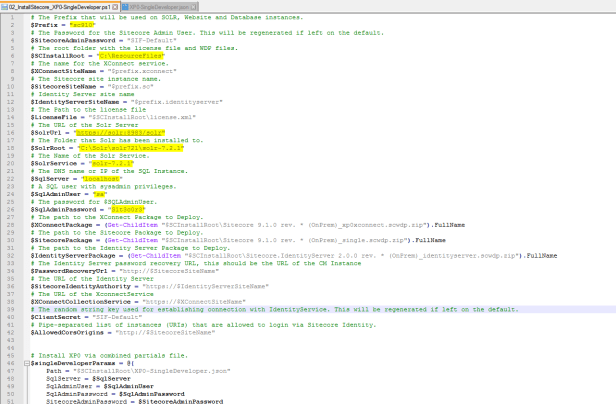Click the highlighted Solr URL value
The height and width of the screenshot is (404, 616).
coord(120,132)
